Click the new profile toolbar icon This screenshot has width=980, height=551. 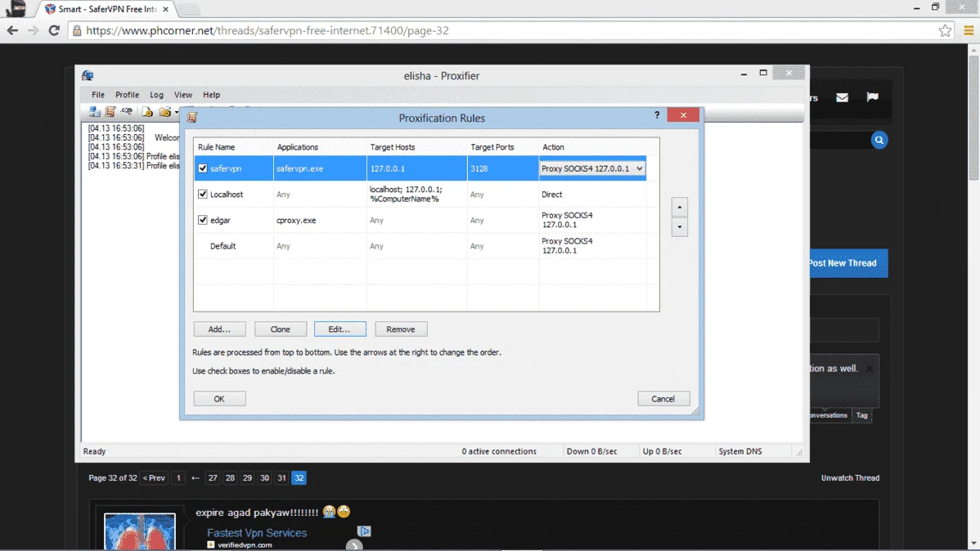(147, 111)
